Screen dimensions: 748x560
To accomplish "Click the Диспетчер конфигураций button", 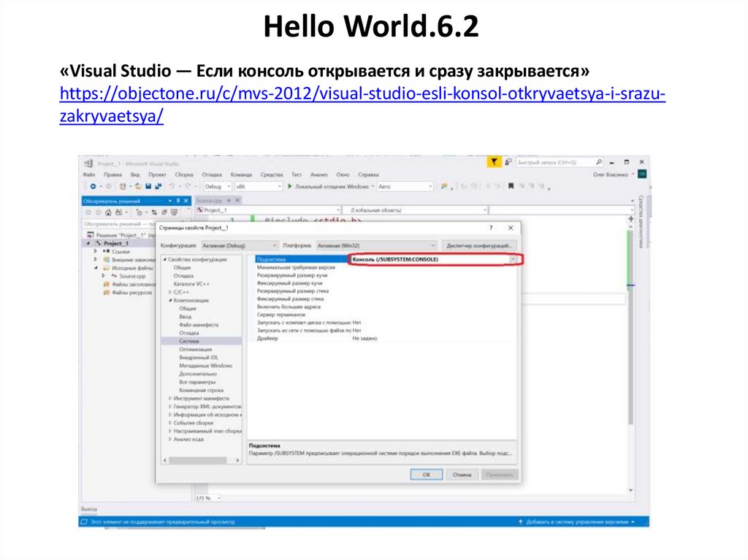I will click(x=479, y=245).
